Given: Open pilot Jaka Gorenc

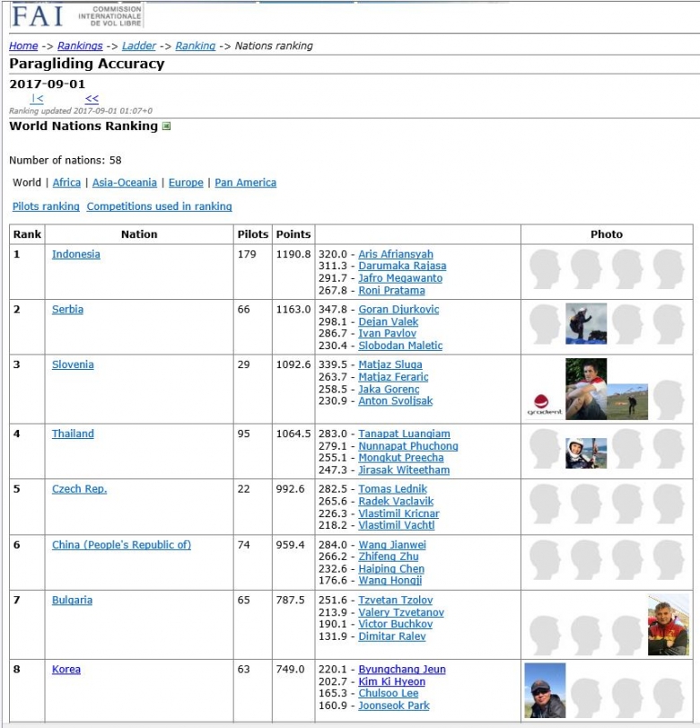Looking at the screenshot, I should [x=389, y=389].
